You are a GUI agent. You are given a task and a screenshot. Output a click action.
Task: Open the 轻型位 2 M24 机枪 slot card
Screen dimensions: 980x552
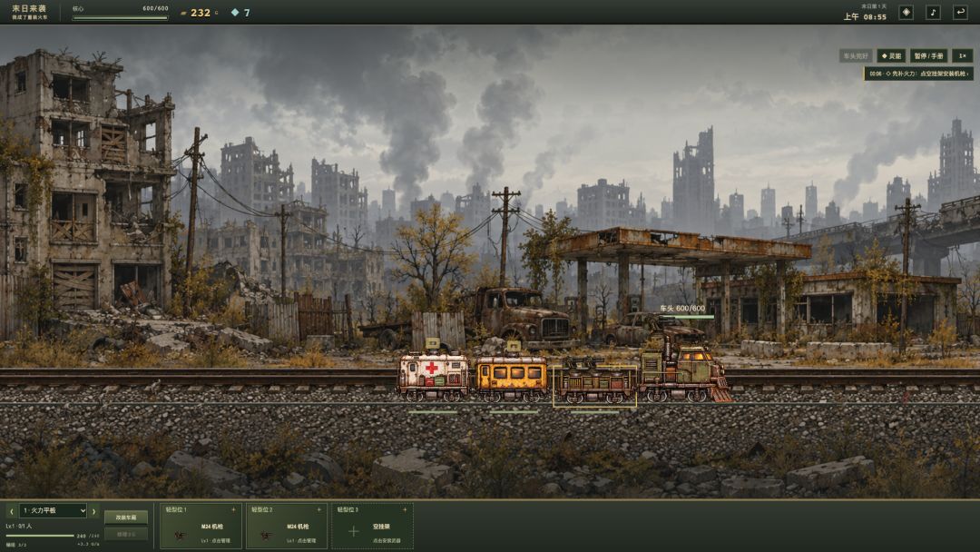287,526
